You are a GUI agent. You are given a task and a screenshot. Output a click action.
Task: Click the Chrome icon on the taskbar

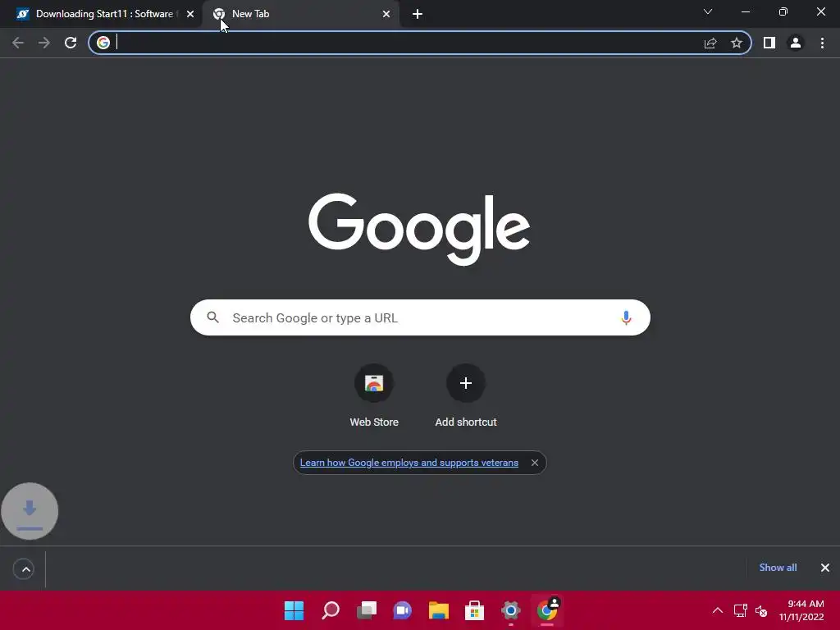click(x=546, y=610)
